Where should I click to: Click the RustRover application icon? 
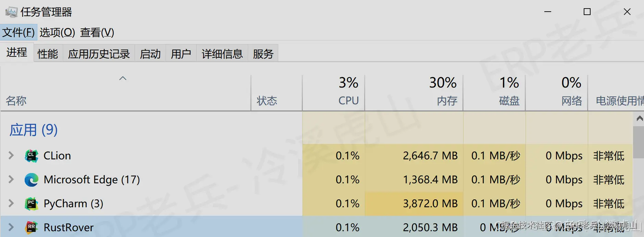click(x=31, y=227)
